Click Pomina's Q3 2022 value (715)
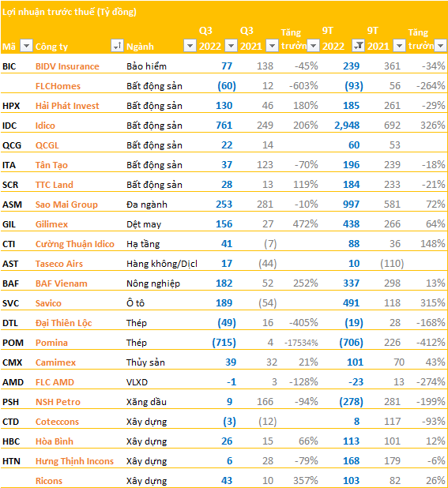The width and height of the screenshot is (448, 488). (x=224, y=343)
